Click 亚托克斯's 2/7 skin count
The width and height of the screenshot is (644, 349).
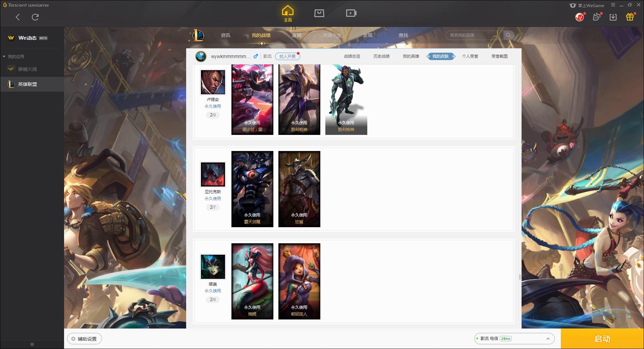[213, 207]
